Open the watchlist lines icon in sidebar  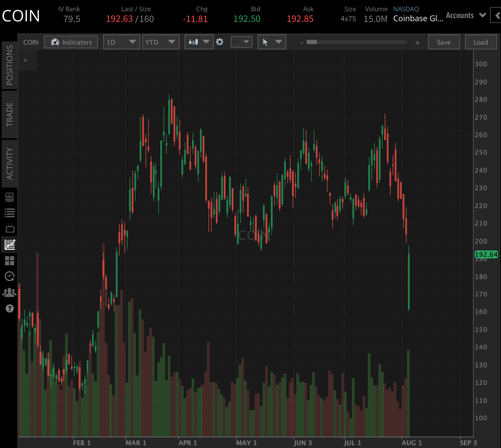[10, 213]
